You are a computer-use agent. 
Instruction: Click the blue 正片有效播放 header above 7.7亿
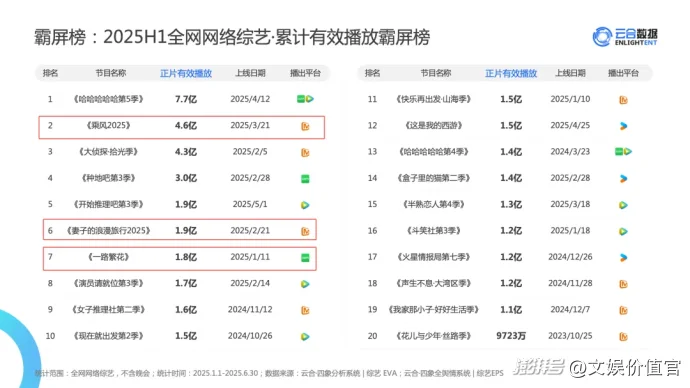click(186, 73)
